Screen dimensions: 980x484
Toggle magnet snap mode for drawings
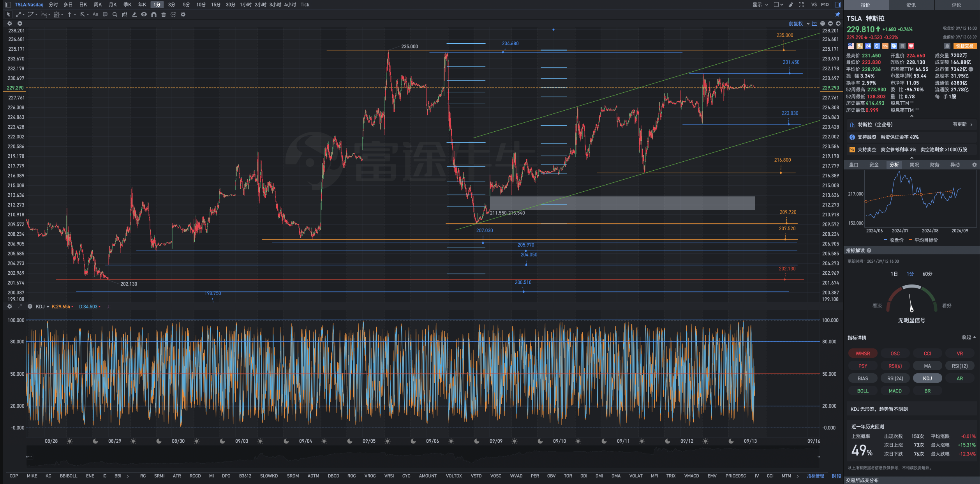[x=154, y=14]
